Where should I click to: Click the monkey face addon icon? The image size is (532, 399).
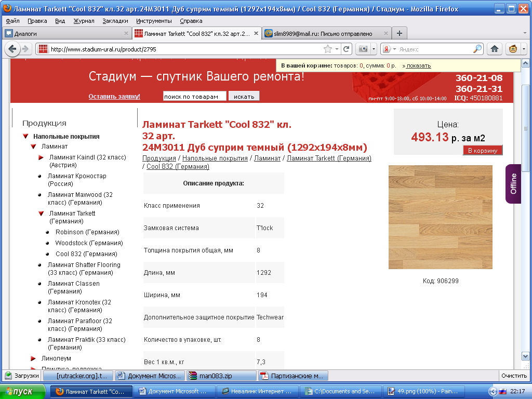(x=513, y=49)
